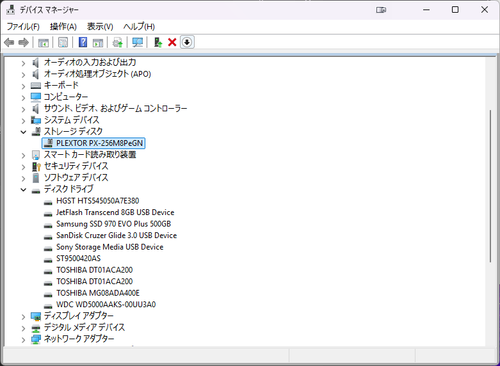Toggle the show/hide action pane toolbar icon

point(98,43)
